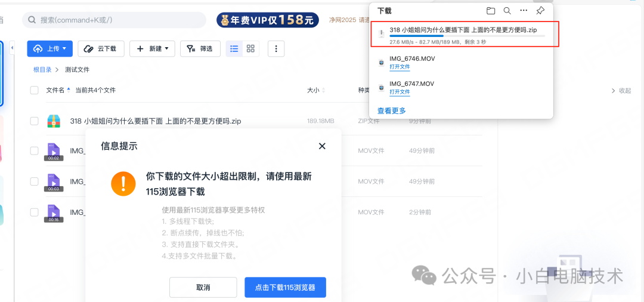Collapse the left sidebar arrow handle
This screenshot has width=644, height=302.
[x=12, y=48]
